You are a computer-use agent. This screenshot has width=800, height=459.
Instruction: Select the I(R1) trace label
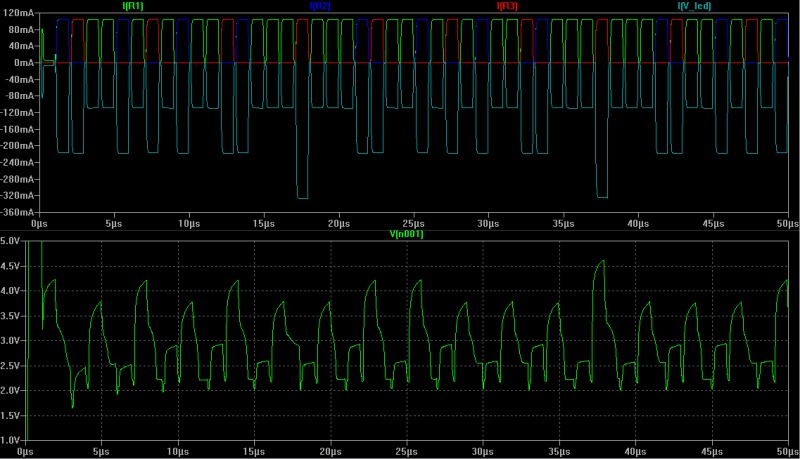pos(133,6)
